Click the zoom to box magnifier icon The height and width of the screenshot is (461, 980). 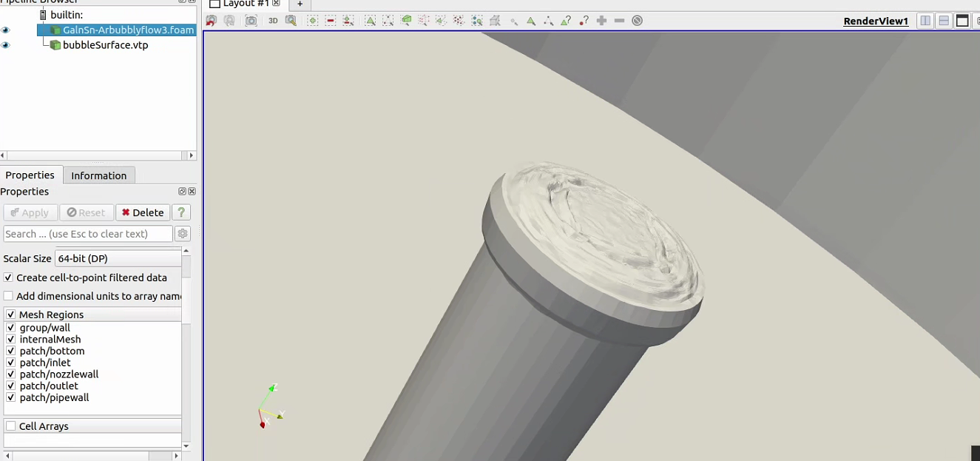(291, 21)
